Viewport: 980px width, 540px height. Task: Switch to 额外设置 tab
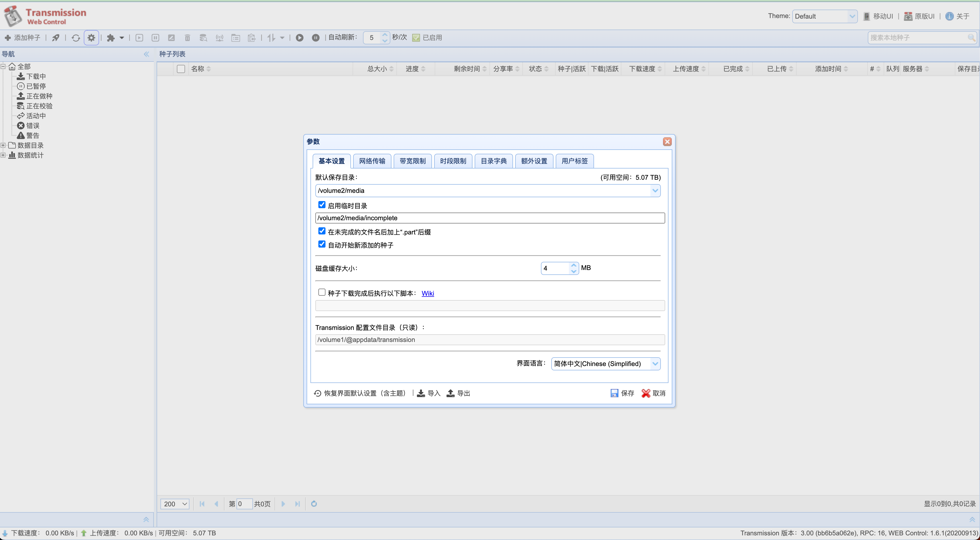(534, 161)
